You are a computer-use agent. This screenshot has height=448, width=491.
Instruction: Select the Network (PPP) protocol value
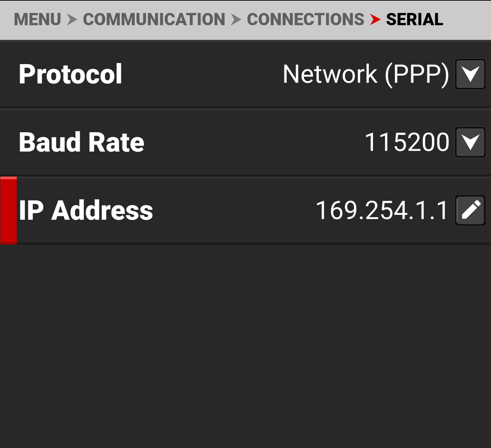[365, 74]
